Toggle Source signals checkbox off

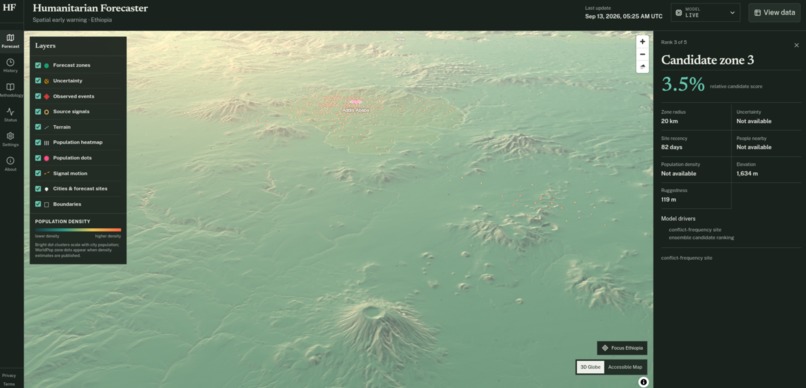[38, 112]
